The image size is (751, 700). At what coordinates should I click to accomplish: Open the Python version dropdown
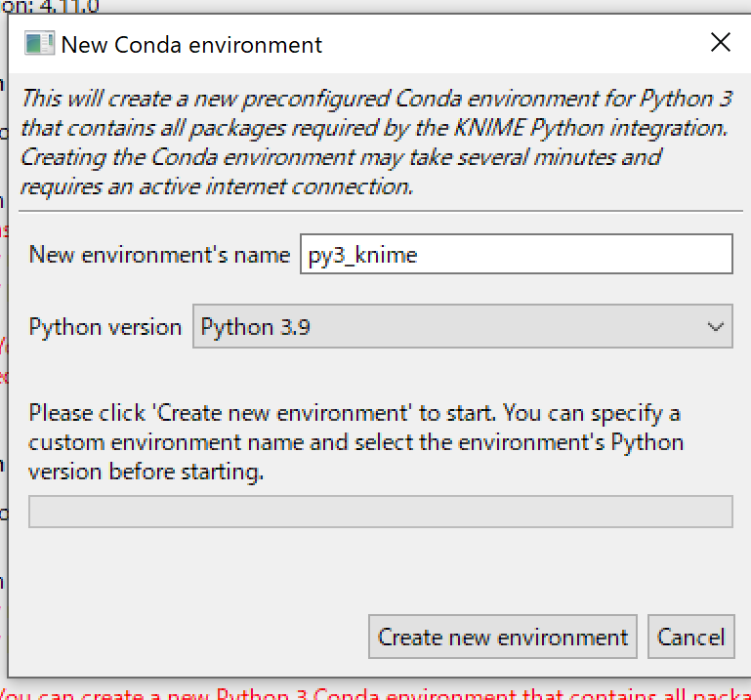coord(463,326)
